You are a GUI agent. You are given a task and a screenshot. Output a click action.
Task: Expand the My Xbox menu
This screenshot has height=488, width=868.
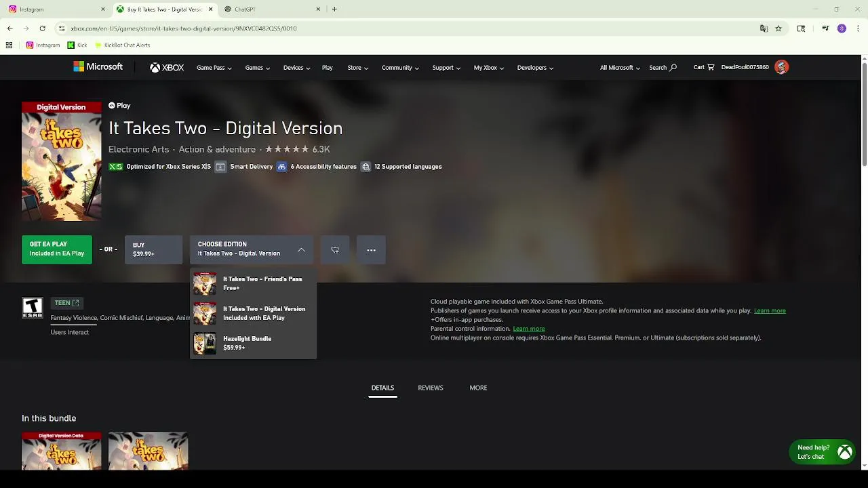[x=489, y=68]
